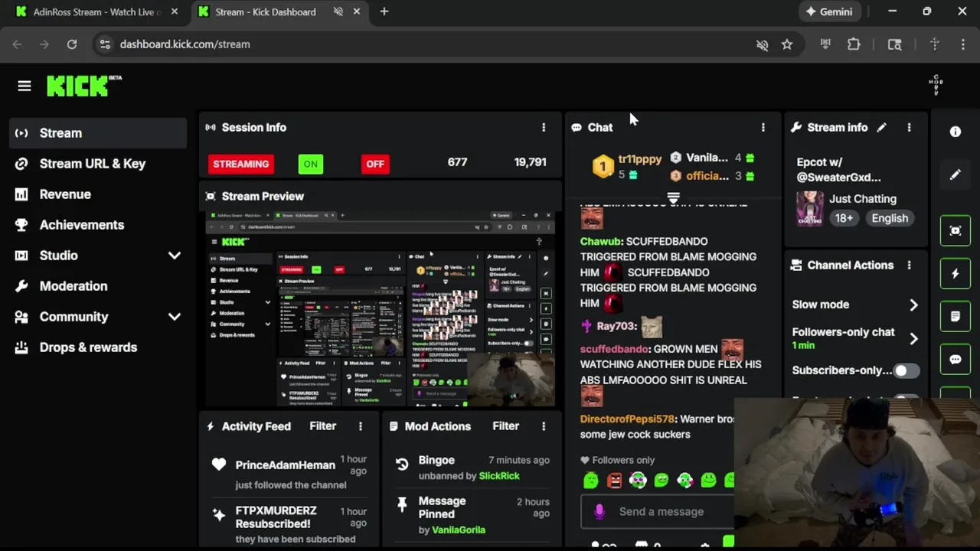Open the Channel Actions three-dot menu

coord(909,265)
